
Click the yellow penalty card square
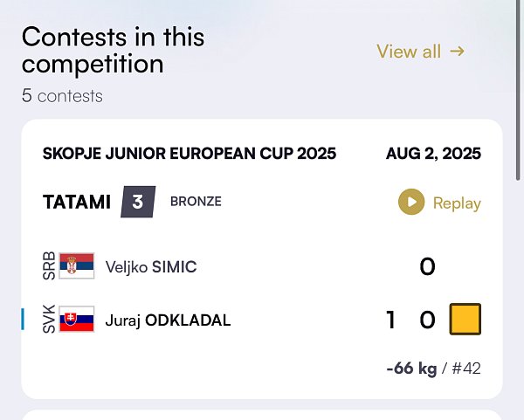click(x=465, y=319)
